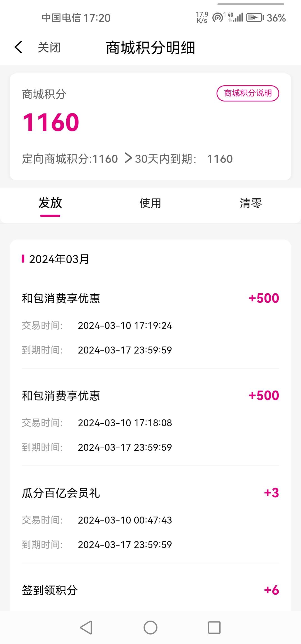301x644 pixels.
Task: Expand 定向商城积分 details chevron
Action: point(128,158)
